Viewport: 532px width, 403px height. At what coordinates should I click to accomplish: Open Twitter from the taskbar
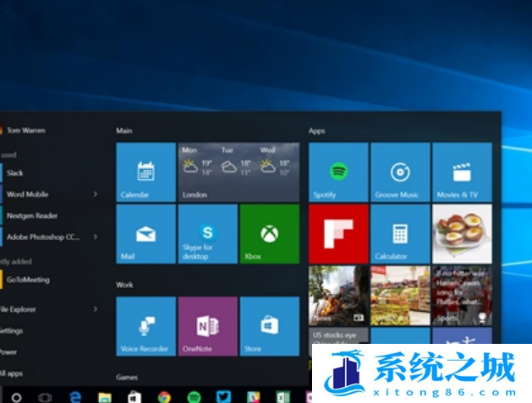[223, 397]
